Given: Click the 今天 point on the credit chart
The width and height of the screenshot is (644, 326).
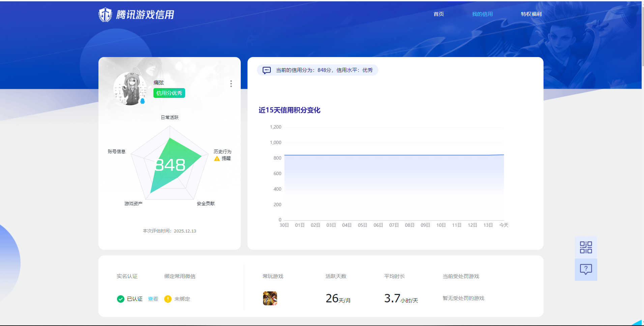Looking at the screenshot, I should coord(504,155).
